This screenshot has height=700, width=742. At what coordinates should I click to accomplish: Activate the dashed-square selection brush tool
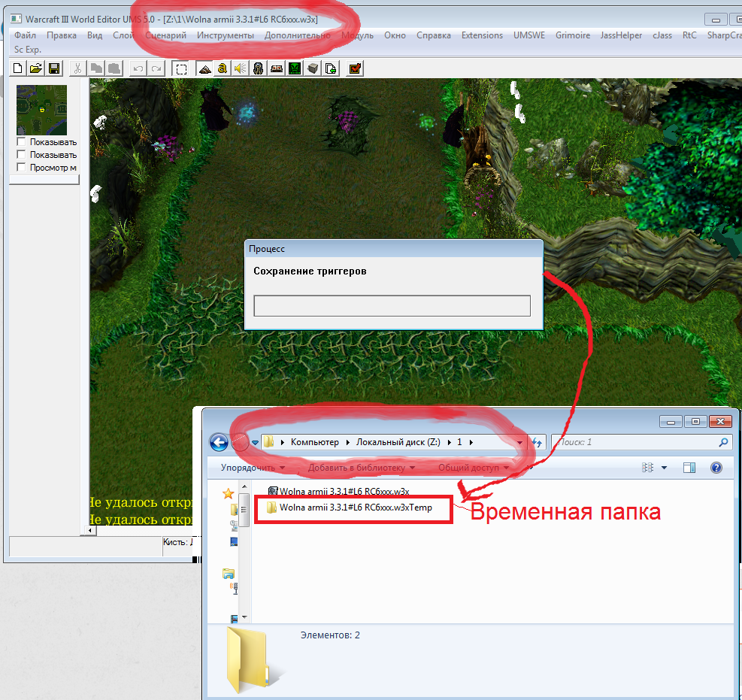pyautogui.click(x=180, y=68)
